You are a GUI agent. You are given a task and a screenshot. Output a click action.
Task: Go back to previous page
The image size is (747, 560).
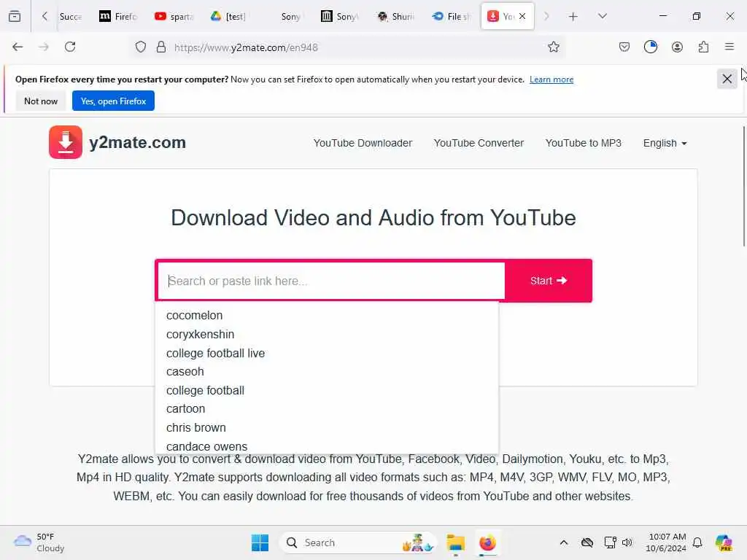18,47
